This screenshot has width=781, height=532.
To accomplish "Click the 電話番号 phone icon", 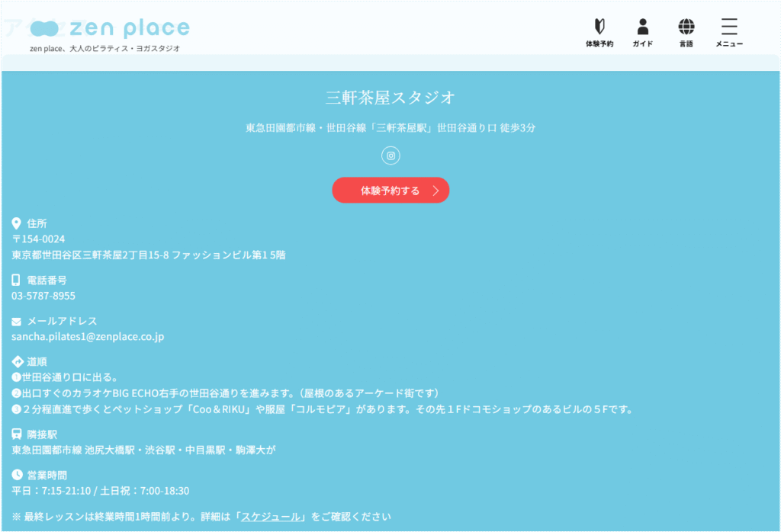I will (x=17, y=280).
